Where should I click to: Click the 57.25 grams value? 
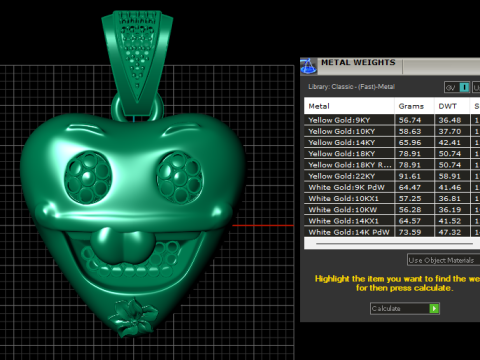tap(410, 199)
